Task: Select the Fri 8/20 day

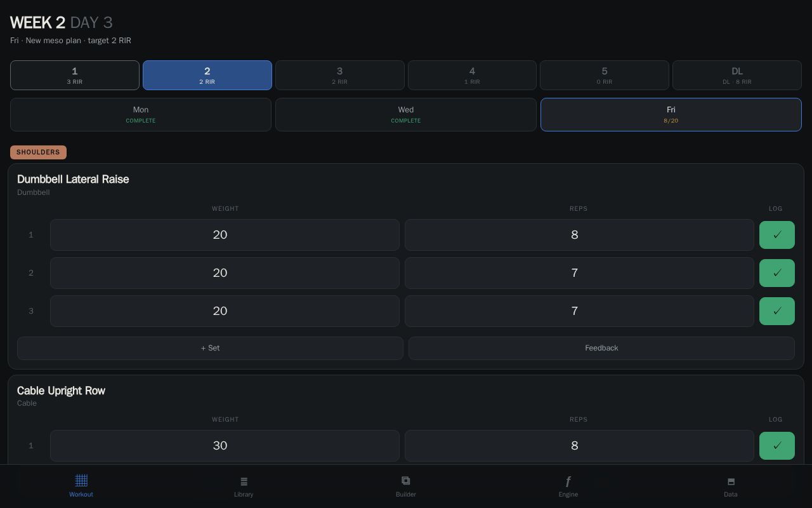Action: 671,115
